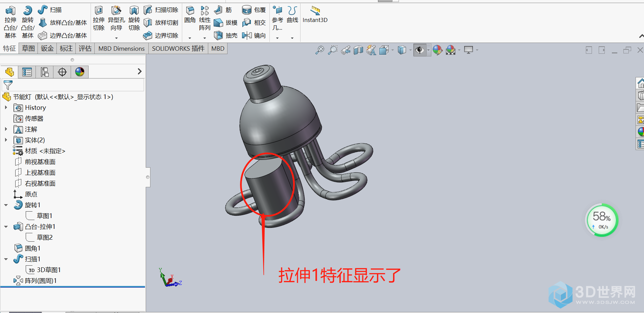Screen dimensions: 644x313
Task: Open DisplayManager color sphere tab
Action: point(80,72)
